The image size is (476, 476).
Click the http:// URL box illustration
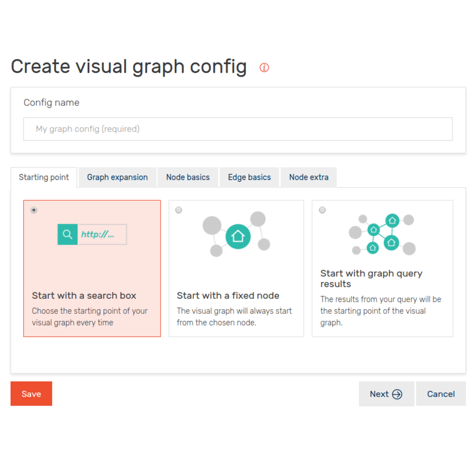click(x=103, y=234)
